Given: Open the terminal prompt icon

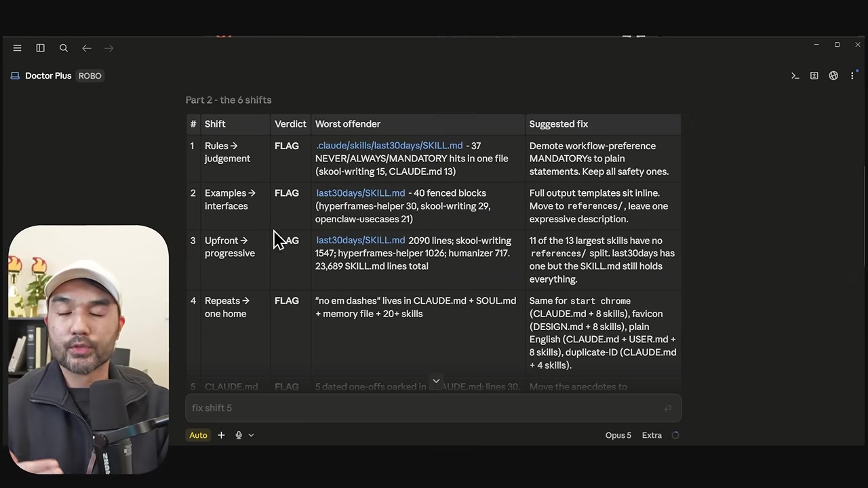Looking at the screenshot, I should point(795,76).
